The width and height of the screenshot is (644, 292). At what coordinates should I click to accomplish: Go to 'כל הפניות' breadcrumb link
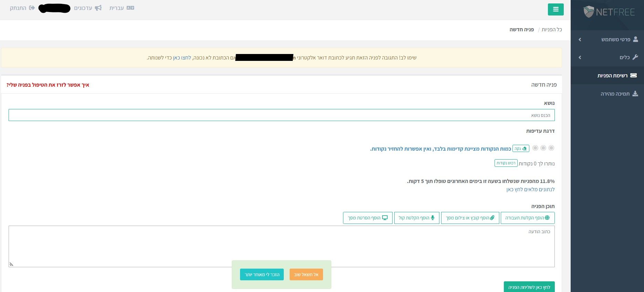pyautogui.click(x=552, y=30)
